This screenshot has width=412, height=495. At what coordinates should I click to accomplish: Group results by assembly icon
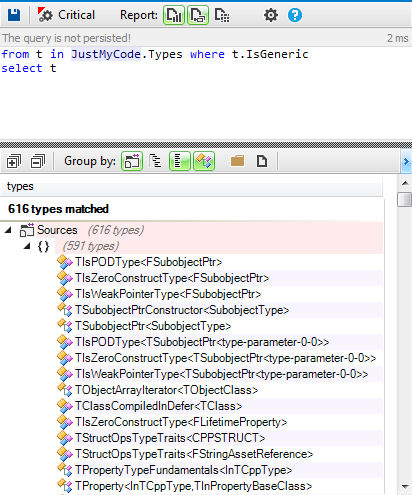click(x=132, y=161)
